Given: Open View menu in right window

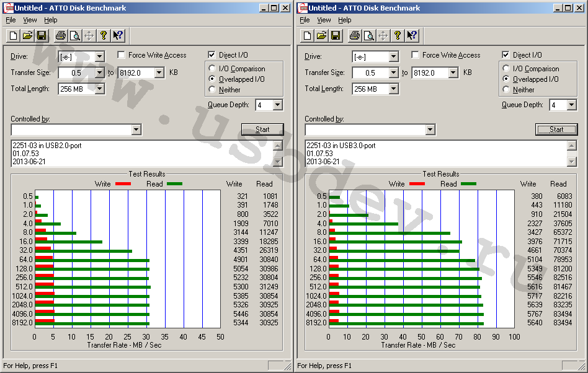Looking at the screenshot, I should click(324, 20).
